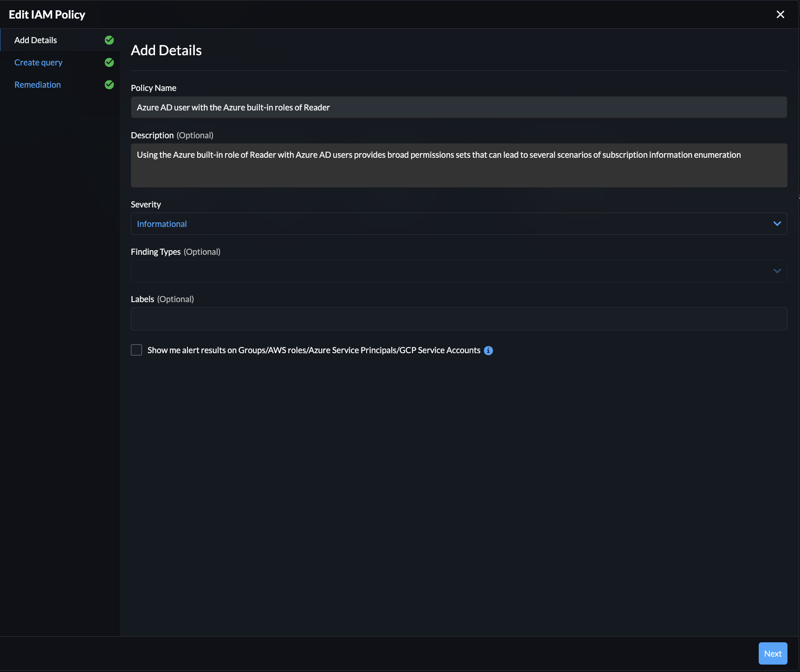
Task: Click the Add Details page heading
Action: [166, 51]
